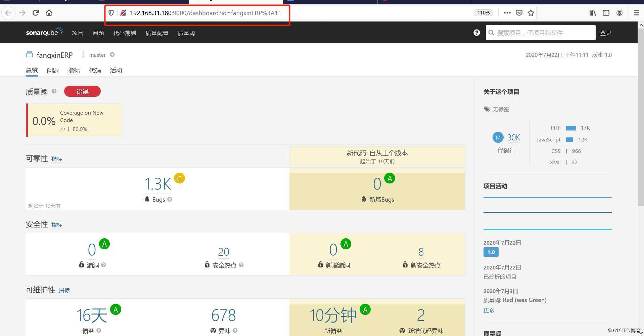Image resolution: width=644 pixels, height=336 pixels.
Task: Open the 代码规则 menu
Action: 125,33
